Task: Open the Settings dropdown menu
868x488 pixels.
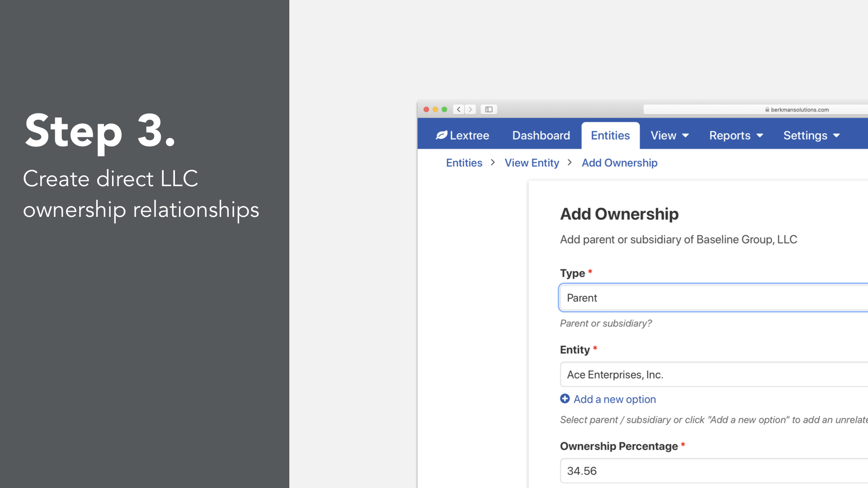Action: coord(811,136)
